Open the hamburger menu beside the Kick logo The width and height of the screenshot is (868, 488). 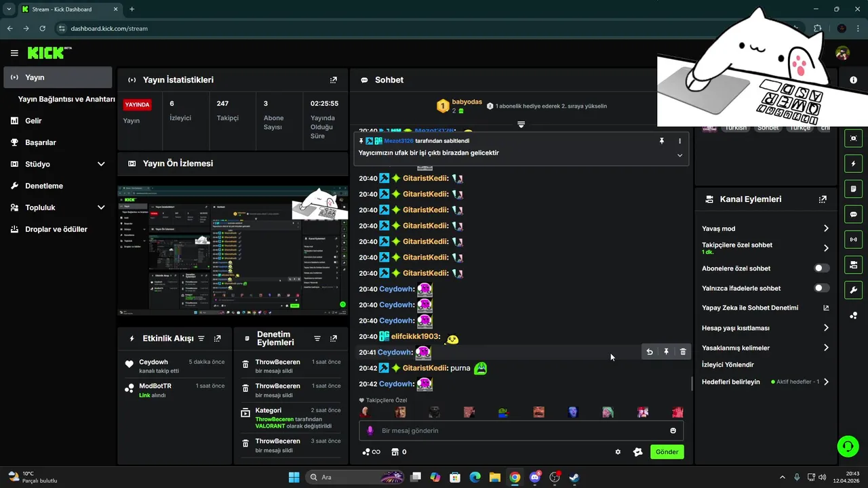[14, 53]
